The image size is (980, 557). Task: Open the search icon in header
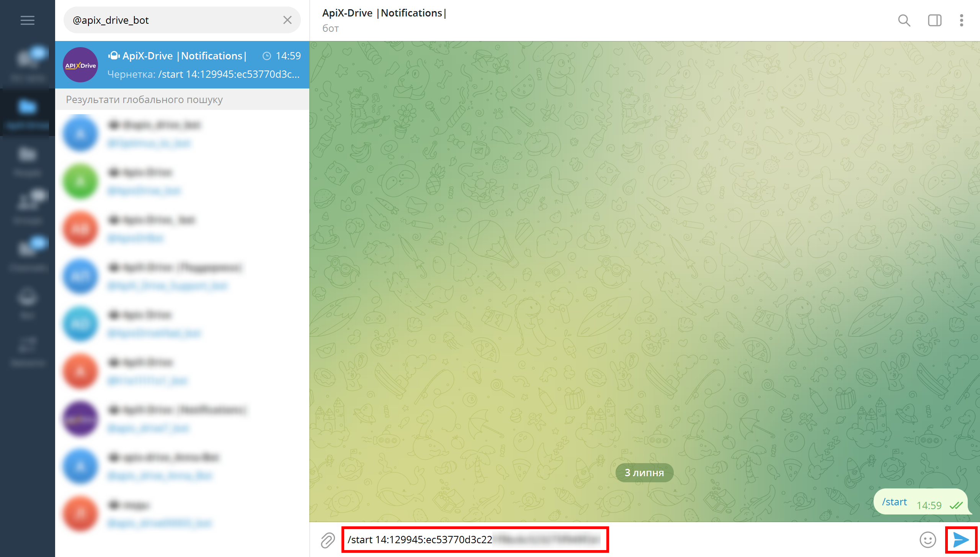click(904, 20)
